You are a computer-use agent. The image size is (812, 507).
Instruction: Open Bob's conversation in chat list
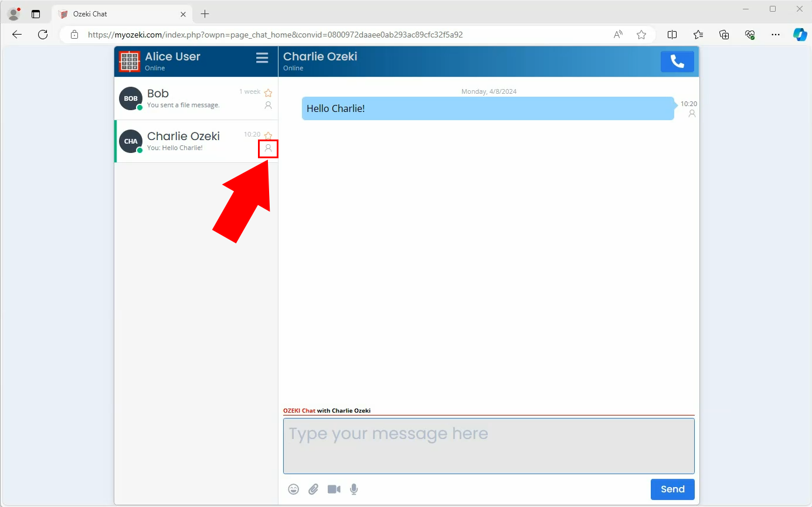[x=188, y=98]
